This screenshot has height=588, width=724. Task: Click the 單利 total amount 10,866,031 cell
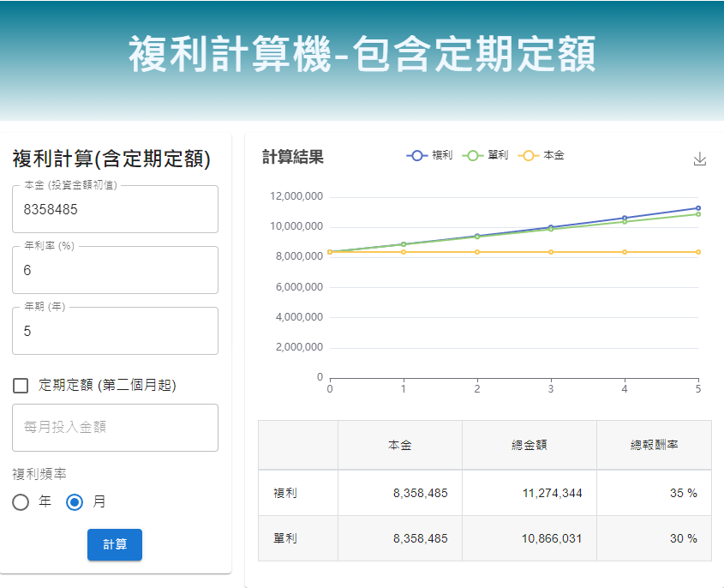(529, 538)
